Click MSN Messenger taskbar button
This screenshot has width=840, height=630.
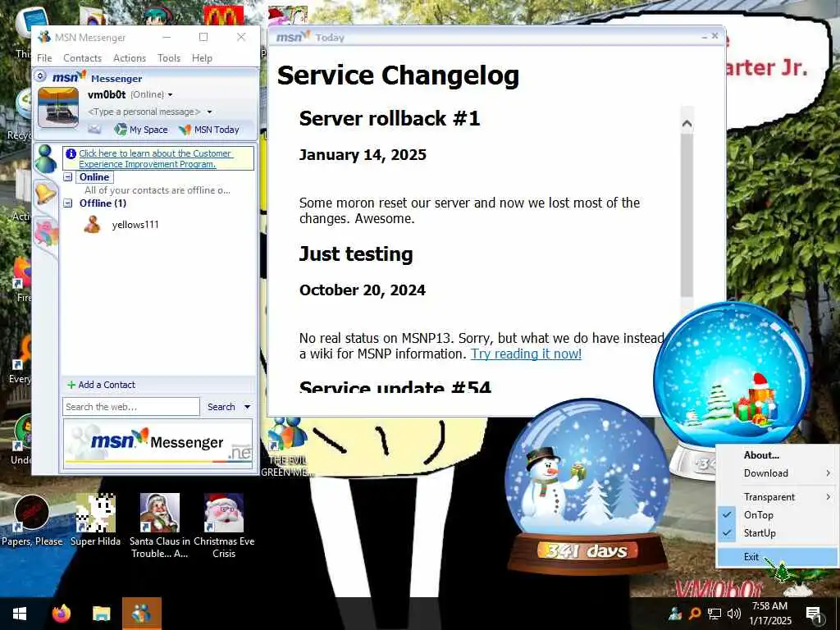point(141,614)
